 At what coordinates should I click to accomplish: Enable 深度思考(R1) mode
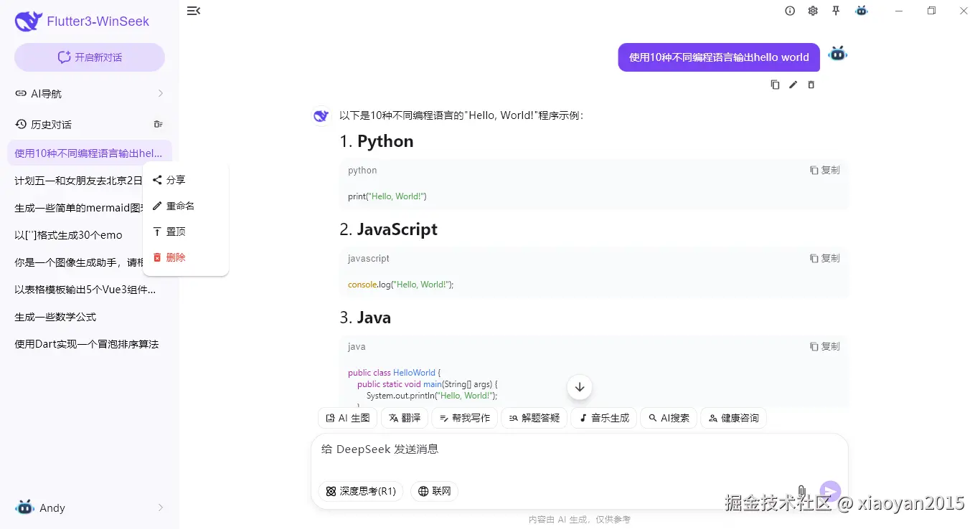(x=361, y=491)
